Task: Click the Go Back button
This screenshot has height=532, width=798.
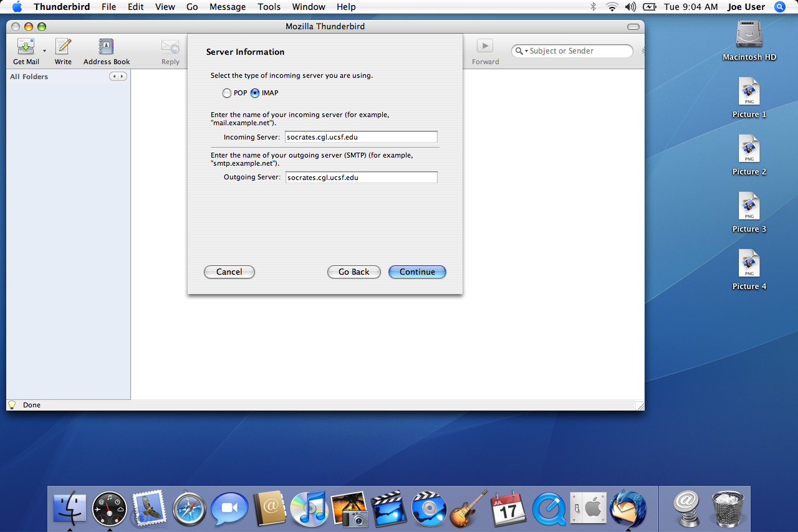Action: (354, 272)
